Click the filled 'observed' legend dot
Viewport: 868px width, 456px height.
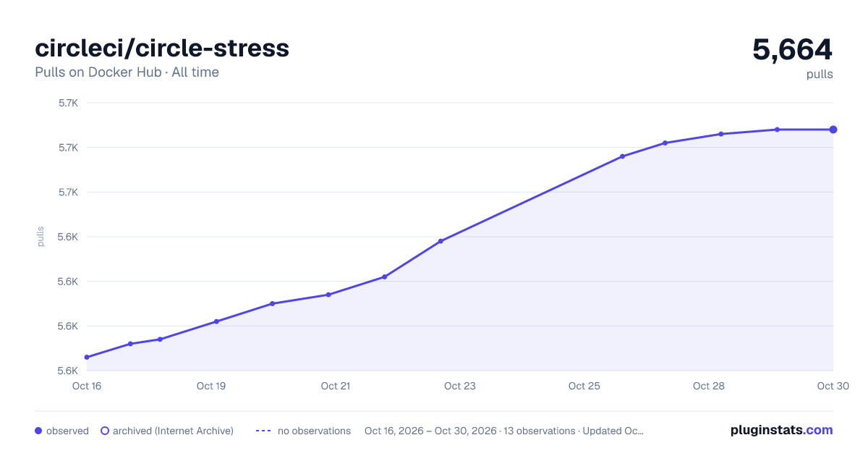coord(38,431)
